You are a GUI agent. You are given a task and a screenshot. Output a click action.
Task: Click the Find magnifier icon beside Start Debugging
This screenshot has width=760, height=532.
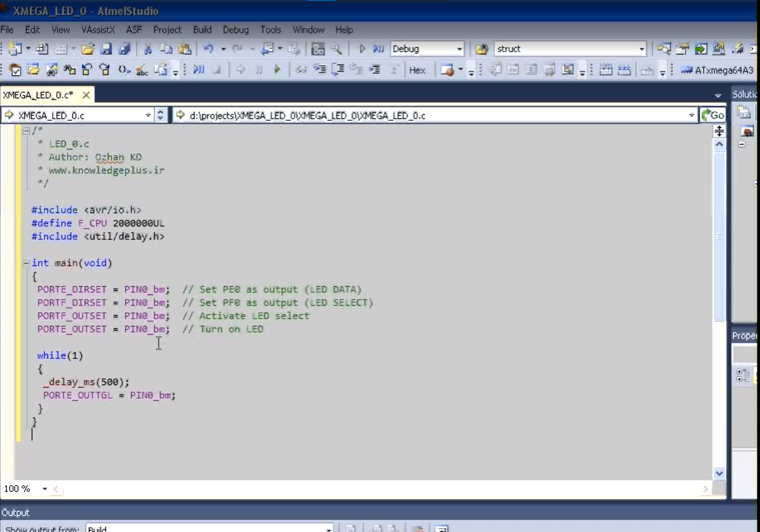click(336, 49)
